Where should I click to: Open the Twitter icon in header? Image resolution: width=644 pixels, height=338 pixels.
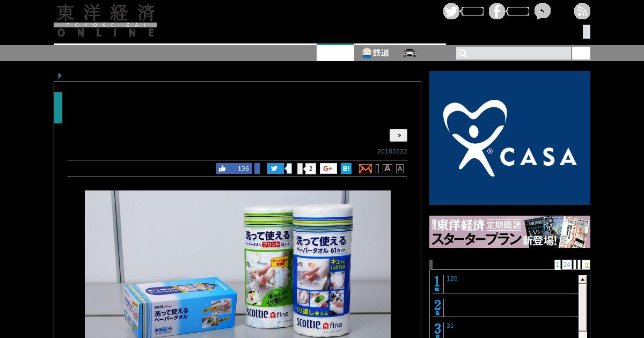point(451,11)
